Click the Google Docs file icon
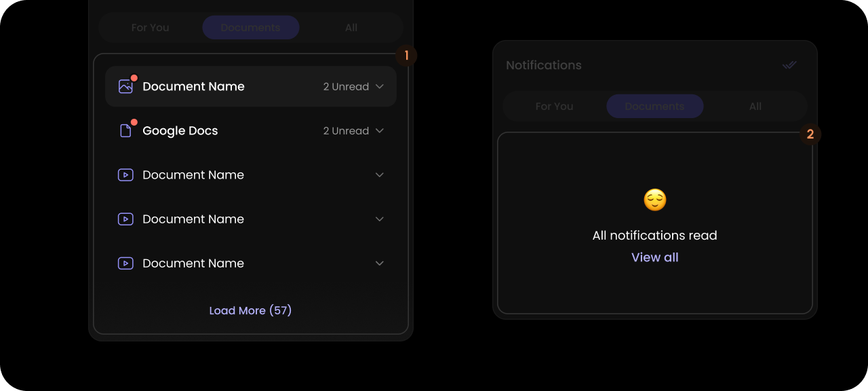The height and width of the screenshot is (391, 868). (x=125, y=130)
